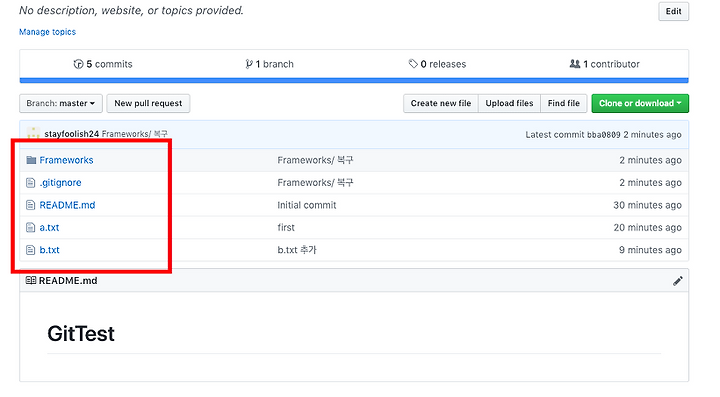
Task: Click the New pull request button
Action: (148, 103)
